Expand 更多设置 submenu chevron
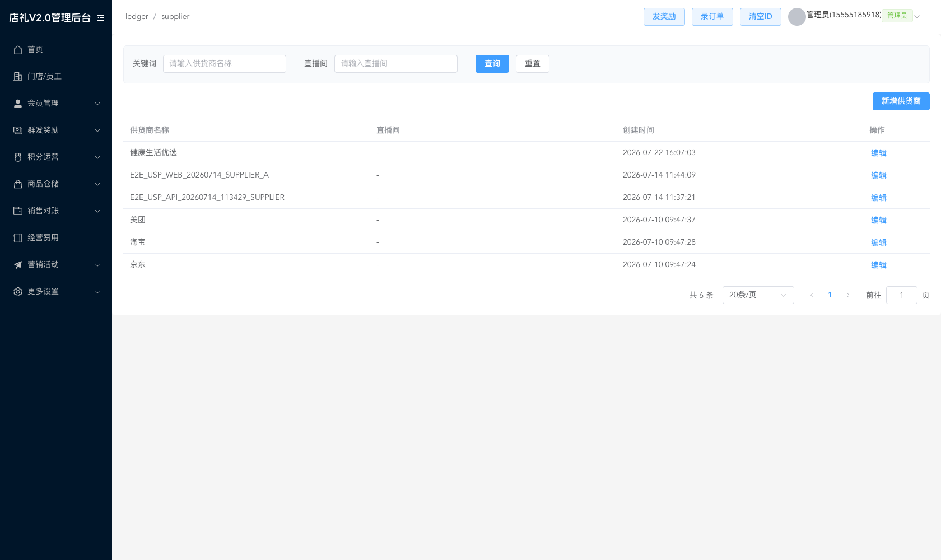941x560 pixels. [x=97, y=292]
